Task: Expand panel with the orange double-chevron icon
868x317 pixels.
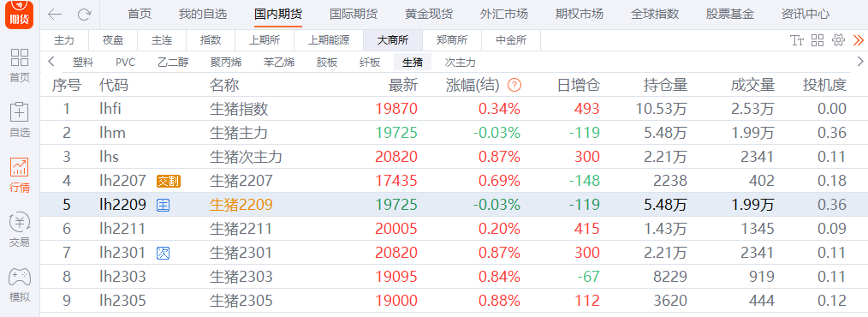Action: tap(858, 40)
